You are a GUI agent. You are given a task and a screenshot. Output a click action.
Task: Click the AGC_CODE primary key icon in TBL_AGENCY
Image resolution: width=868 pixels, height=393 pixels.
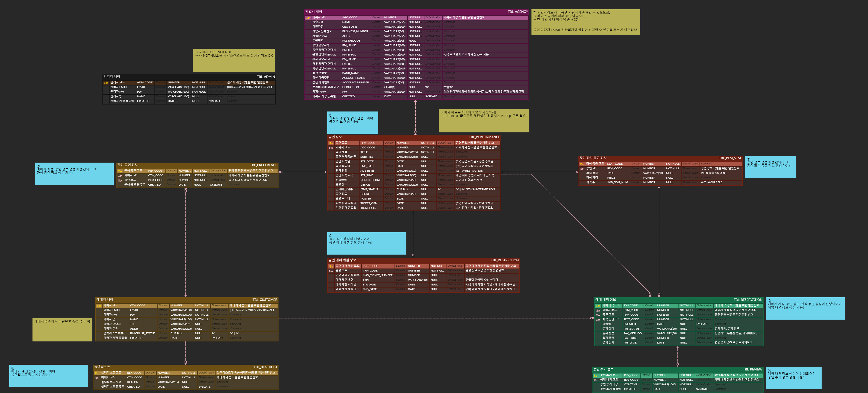coord(308,18)
